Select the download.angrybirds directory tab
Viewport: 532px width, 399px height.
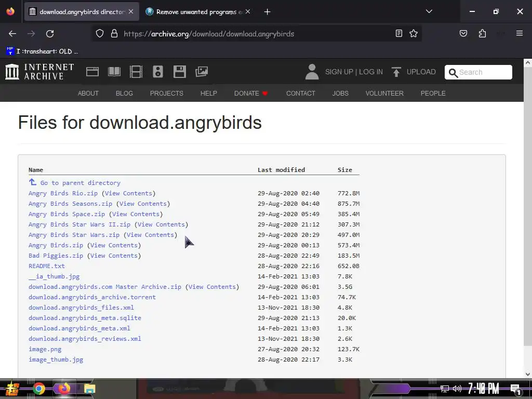click(82, 11)
